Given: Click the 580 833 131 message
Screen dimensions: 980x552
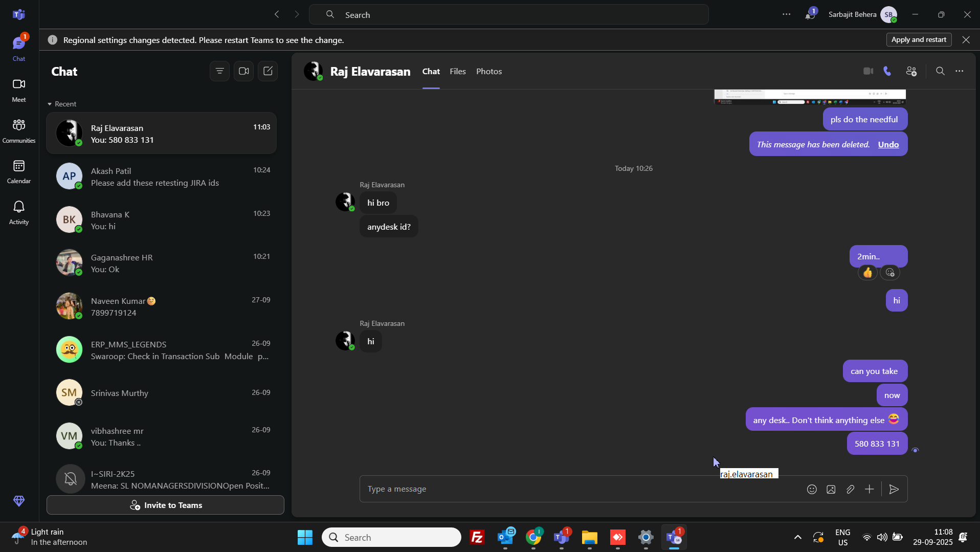Looking at the screenshot, I should (877, 444).
